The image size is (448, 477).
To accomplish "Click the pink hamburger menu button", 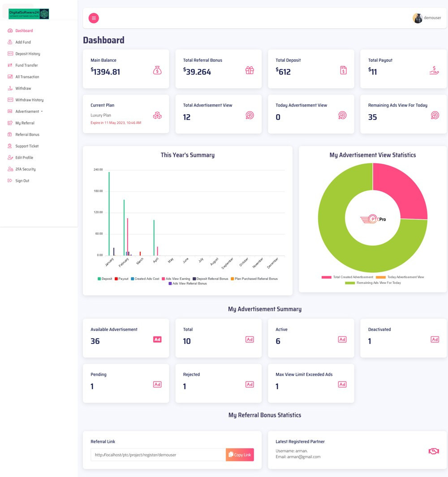I will coord(94,18).
